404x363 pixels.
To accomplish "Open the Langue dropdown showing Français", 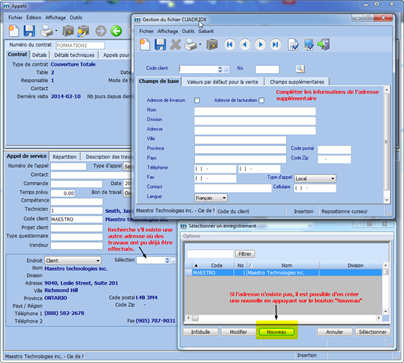I will 211,198.
